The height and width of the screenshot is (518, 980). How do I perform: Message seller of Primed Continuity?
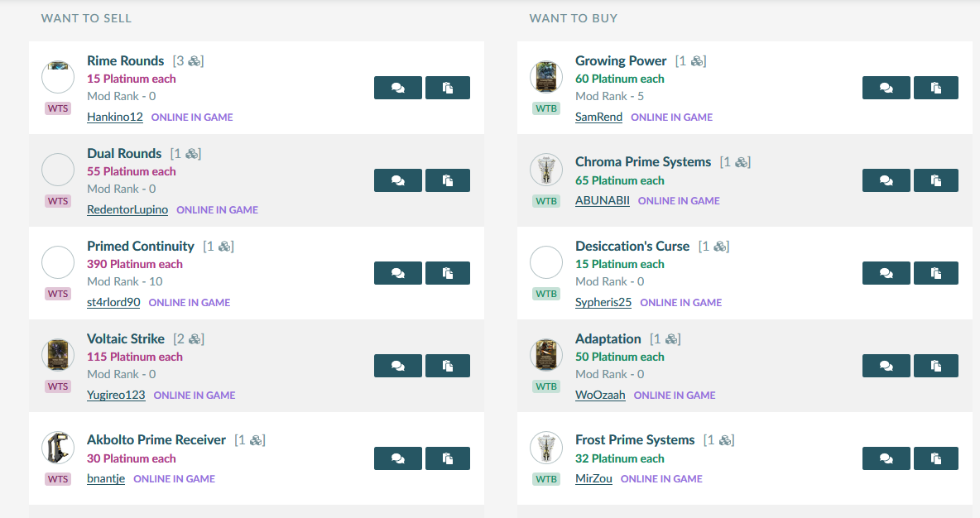point(398,273)
